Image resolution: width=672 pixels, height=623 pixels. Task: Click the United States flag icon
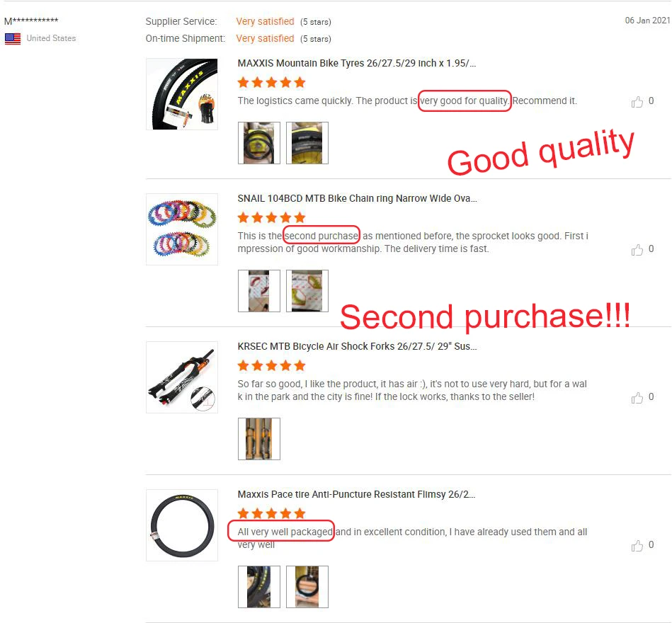(x=13, y=38)
